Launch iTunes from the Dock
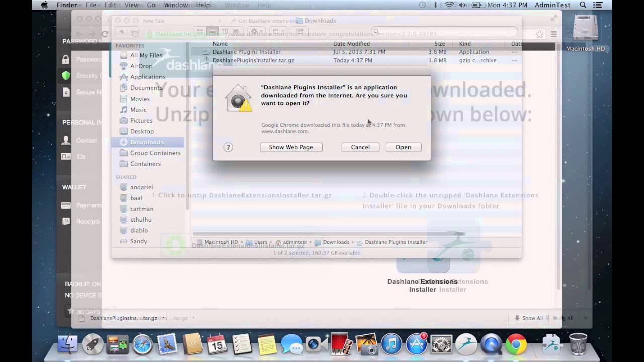 tap(391, 345)
